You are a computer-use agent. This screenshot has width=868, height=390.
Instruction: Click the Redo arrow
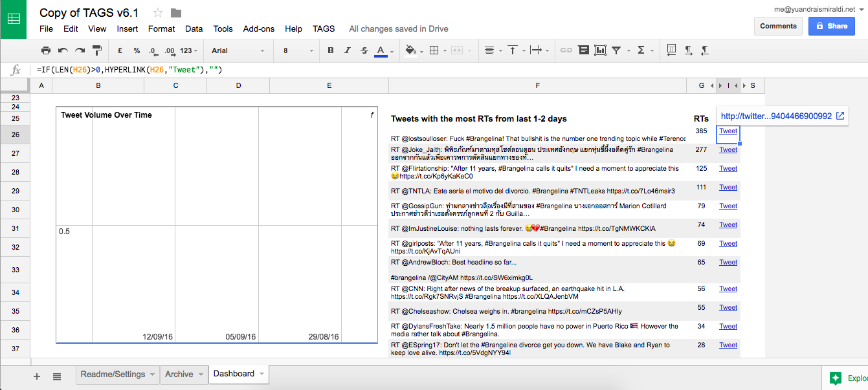[x=80, y=50]
